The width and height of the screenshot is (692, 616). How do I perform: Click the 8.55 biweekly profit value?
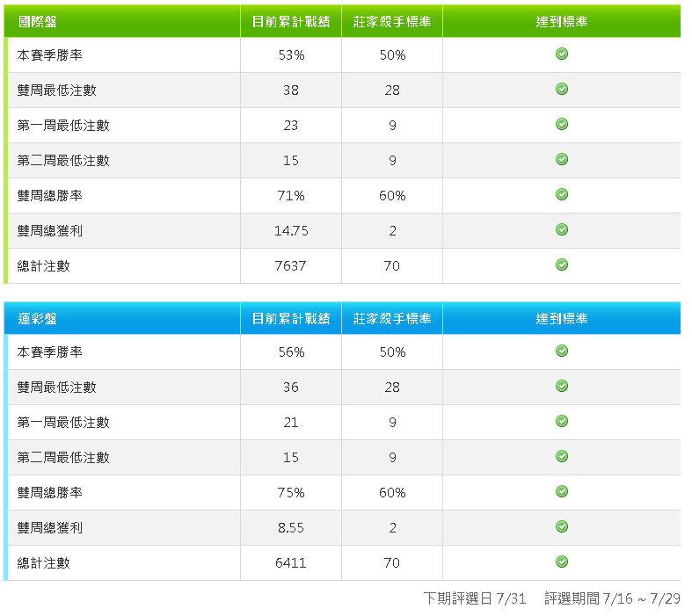click(291, 528)
